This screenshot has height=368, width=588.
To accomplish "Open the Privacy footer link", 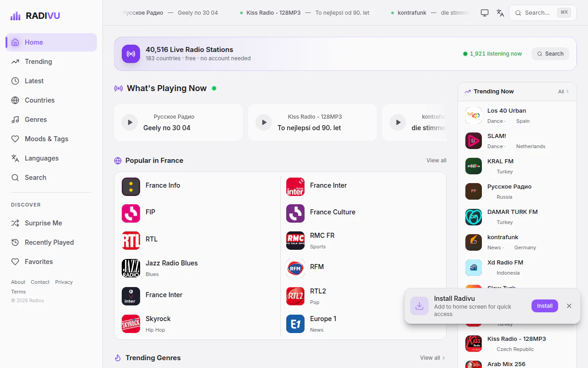I will coord(64,282).
